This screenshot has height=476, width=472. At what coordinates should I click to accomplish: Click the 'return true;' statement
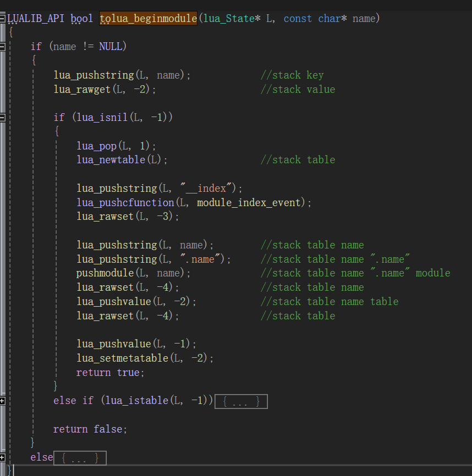pyautogui.click(x=110, y=373)
